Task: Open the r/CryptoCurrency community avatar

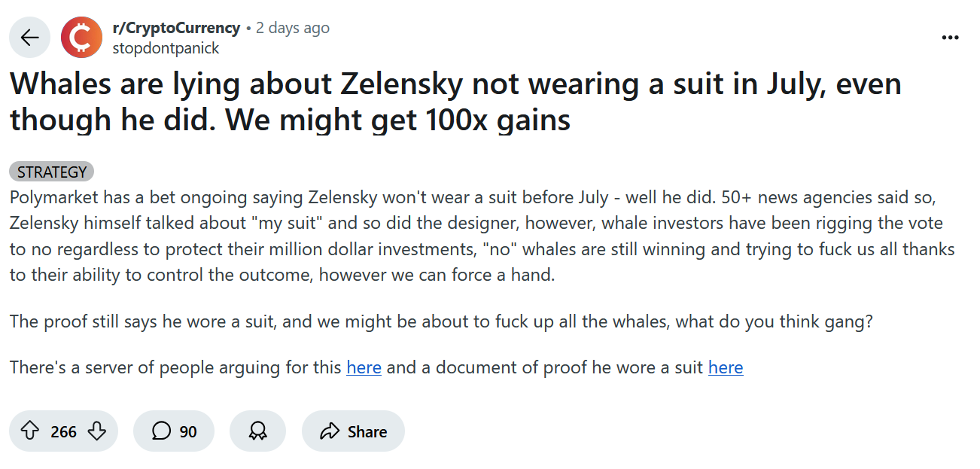Action: tap(81, 38)
